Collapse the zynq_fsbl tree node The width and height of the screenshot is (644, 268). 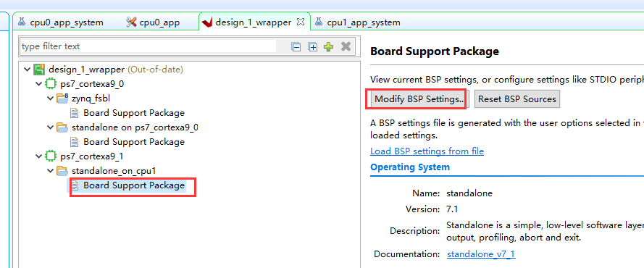click(x=51, y=99)
